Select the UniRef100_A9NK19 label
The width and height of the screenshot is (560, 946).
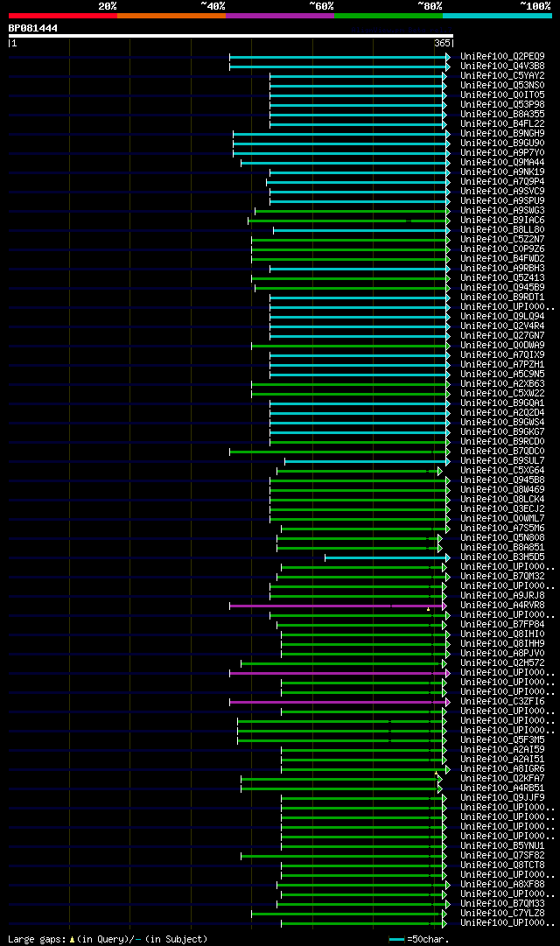(502, 172)
